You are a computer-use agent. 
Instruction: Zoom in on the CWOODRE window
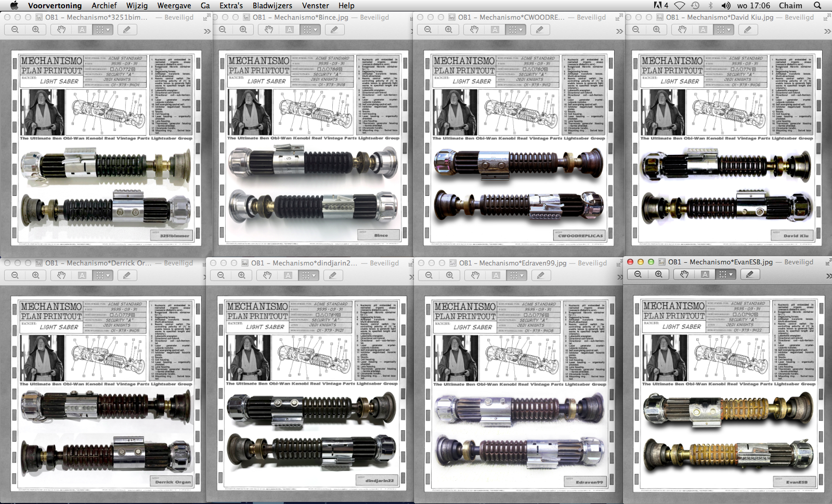pyautogui.click(x=448, y=30)
